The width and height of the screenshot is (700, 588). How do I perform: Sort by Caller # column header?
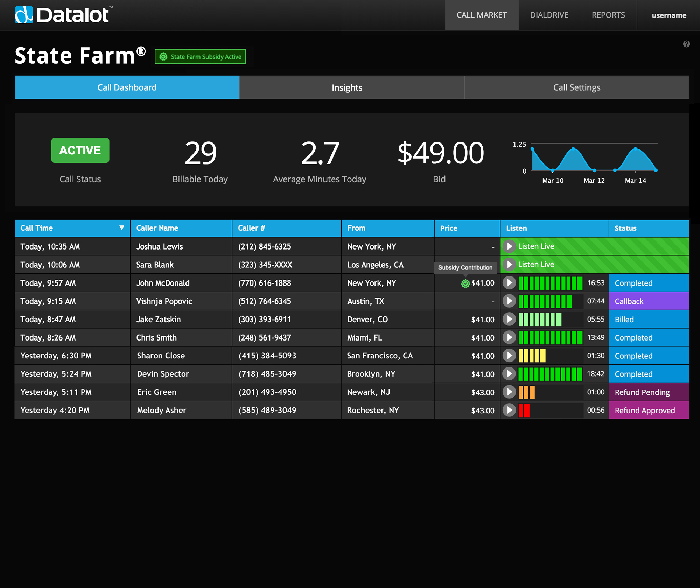click(x=287, y=228)
